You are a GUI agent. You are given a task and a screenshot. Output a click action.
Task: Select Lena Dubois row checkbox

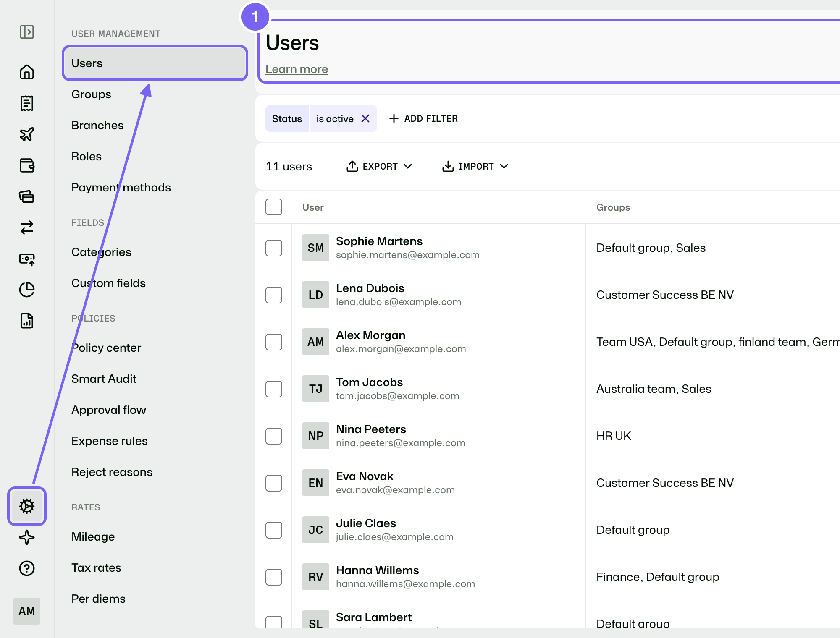point(274,295)
